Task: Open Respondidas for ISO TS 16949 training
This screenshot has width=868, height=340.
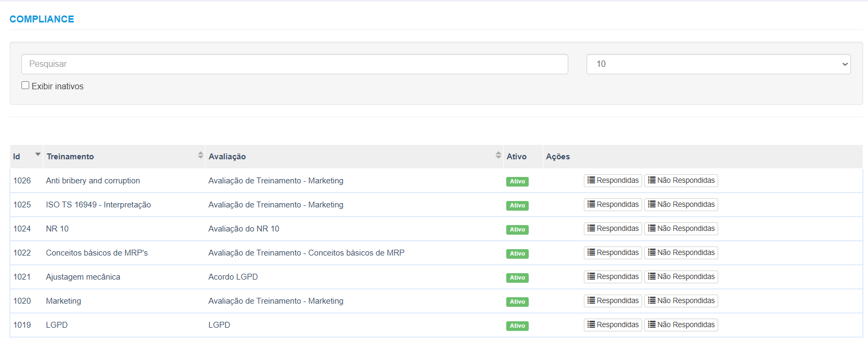Action: point(613,204)
